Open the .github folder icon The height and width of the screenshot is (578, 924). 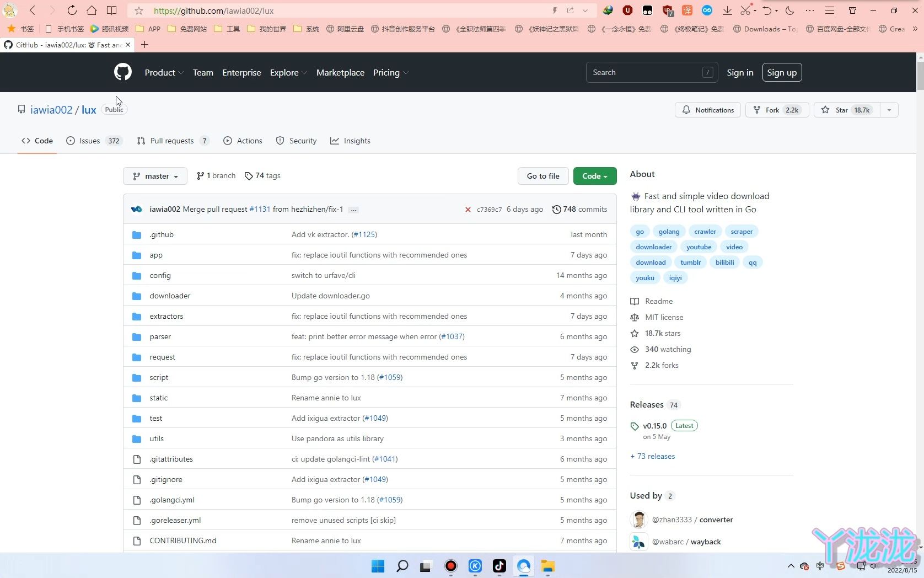[137, 235]
